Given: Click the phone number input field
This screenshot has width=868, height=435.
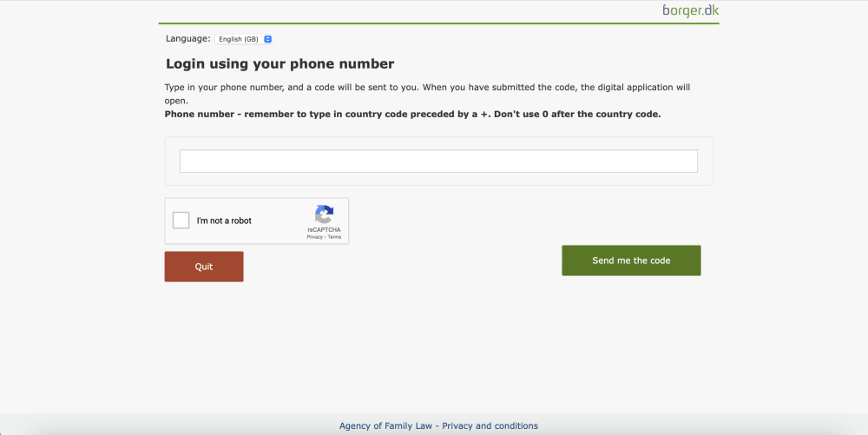Looking at the screenshot, I should coord(438,161).
